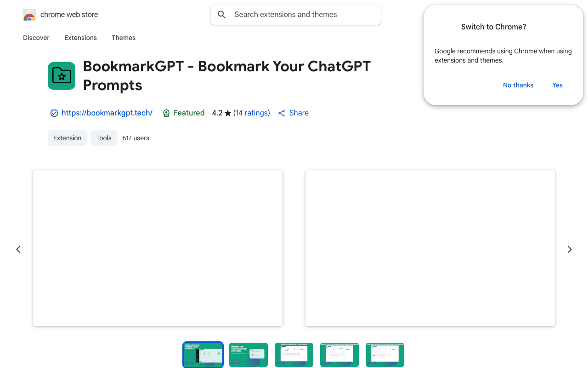Click the Featured ribbon badge icon
Screen dimensions: 588x368
166,113
